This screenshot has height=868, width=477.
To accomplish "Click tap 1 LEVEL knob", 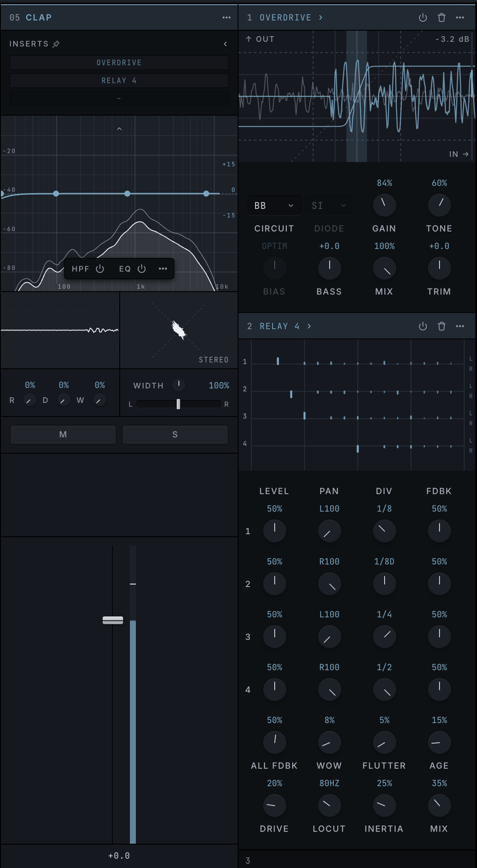I will (x=274, y=531).
